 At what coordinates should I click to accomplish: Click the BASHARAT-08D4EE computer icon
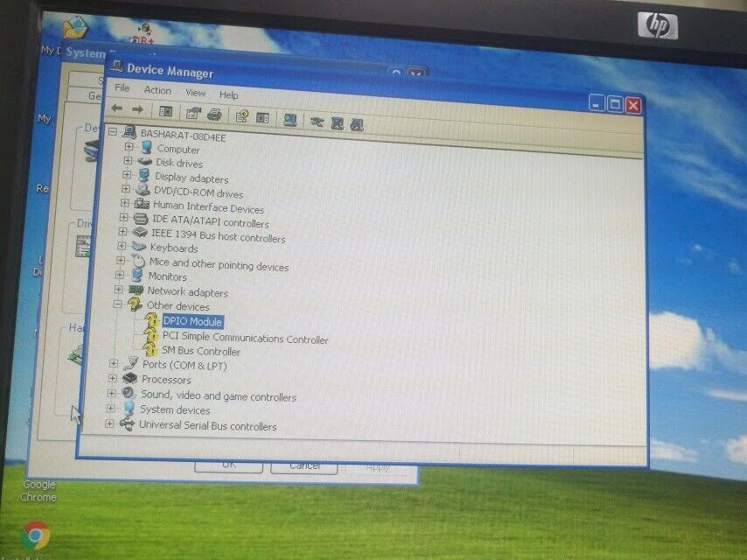pos(129,132)
